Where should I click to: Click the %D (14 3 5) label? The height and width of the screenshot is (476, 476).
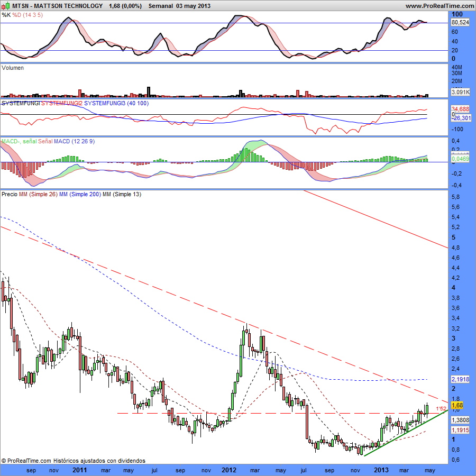click(x=28, y=15)
